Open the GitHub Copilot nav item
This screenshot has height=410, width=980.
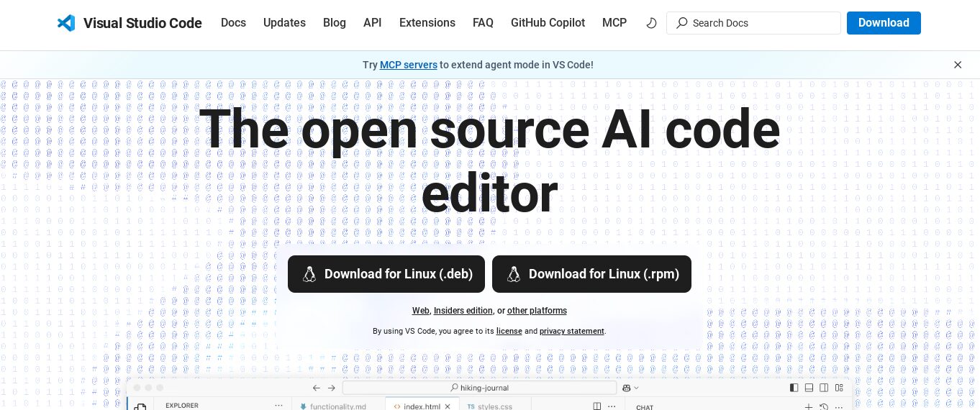(548, 23)
